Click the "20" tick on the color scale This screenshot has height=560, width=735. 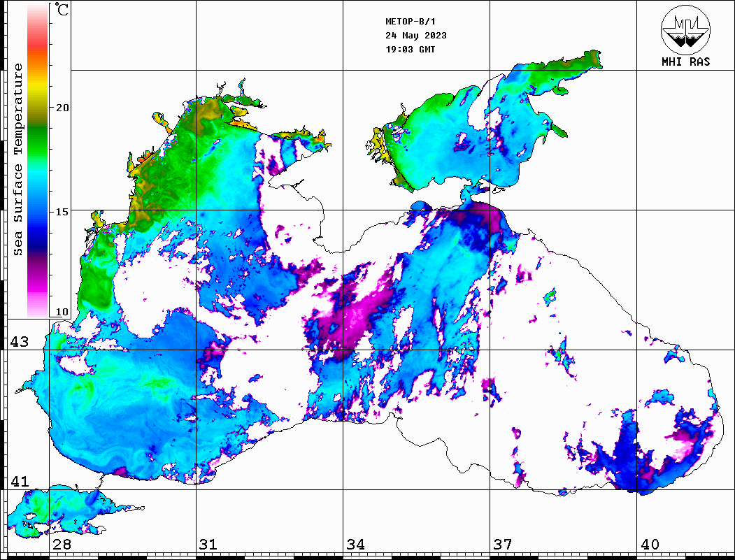(x=62, y=108)
